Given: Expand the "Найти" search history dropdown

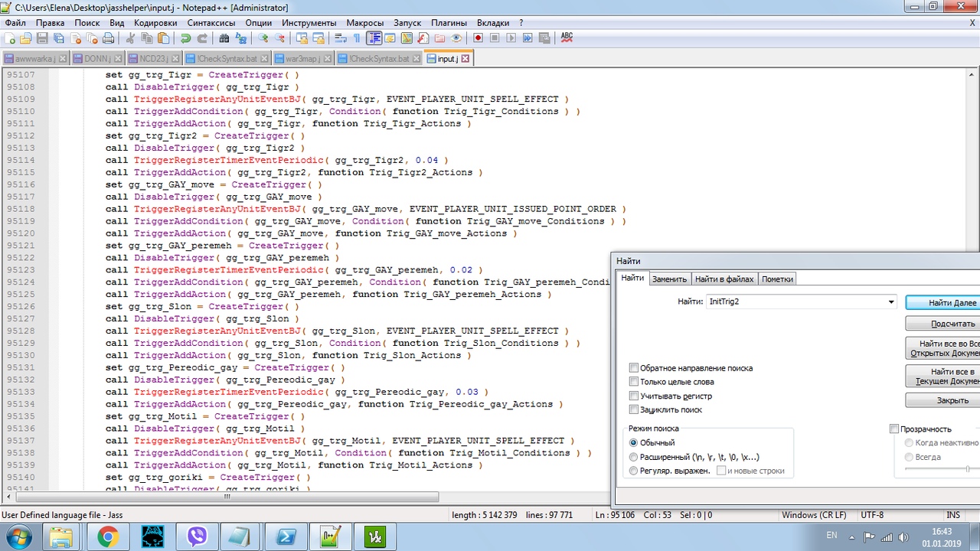Looking at the screenshot, I should coord(890,302).
